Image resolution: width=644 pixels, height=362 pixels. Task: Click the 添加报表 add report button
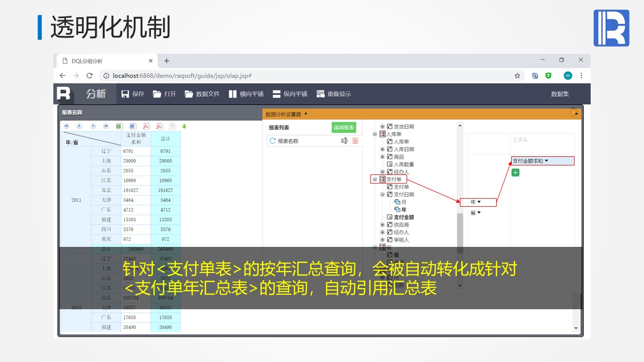[x=344, y=128]
